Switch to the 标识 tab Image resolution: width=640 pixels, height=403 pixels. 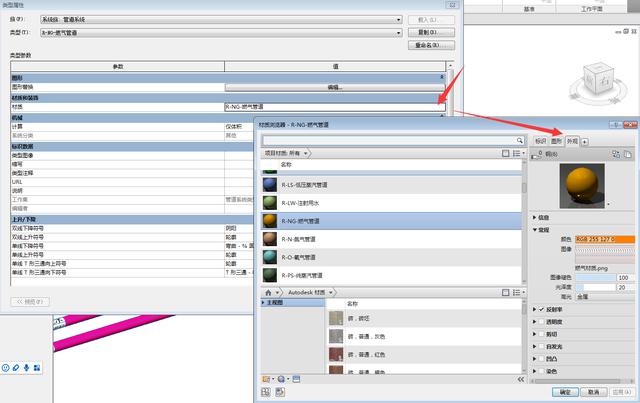[540, 141]
